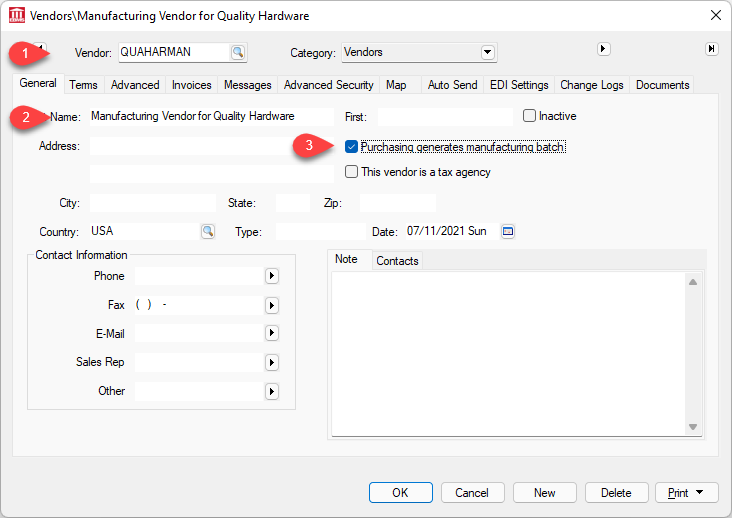This screenshot has width=732, height=518.
Task: Click inside the Note text area
Action: pos(508,354)
